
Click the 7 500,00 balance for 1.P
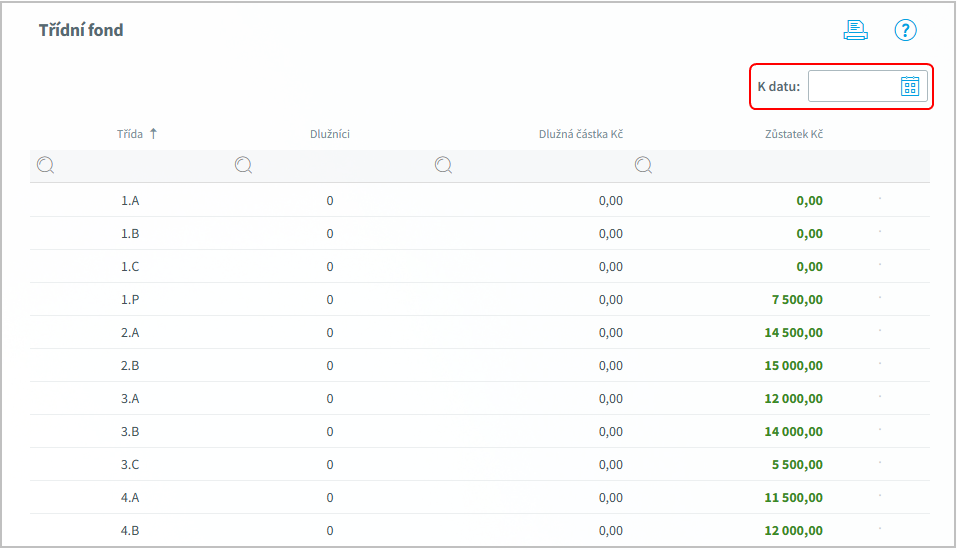click(797, 300)
